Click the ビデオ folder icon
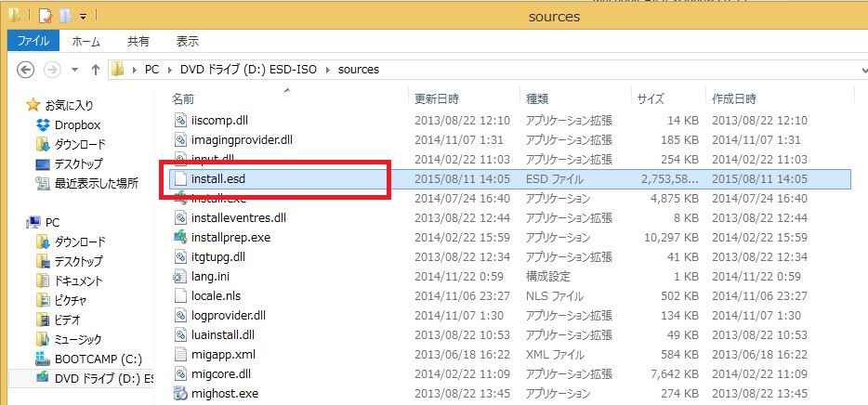Screen dimensions: 868x405 [43, 320]
